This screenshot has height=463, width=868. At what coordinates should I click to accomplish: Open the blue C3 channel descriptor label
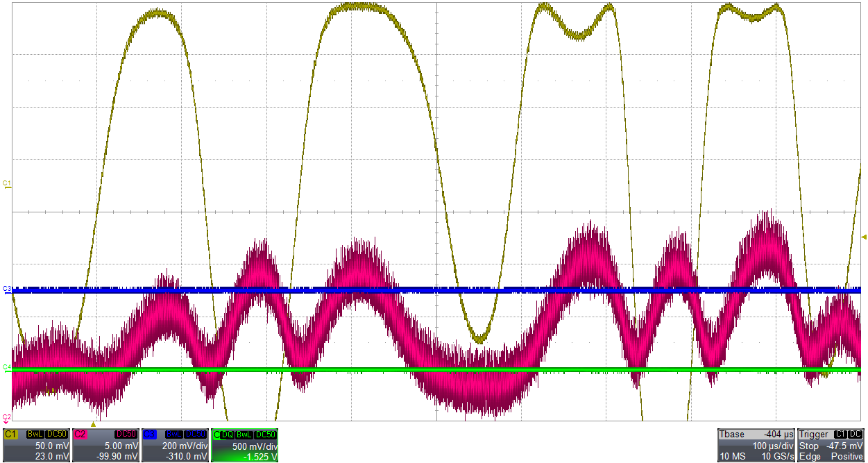(x=149, y=434)
